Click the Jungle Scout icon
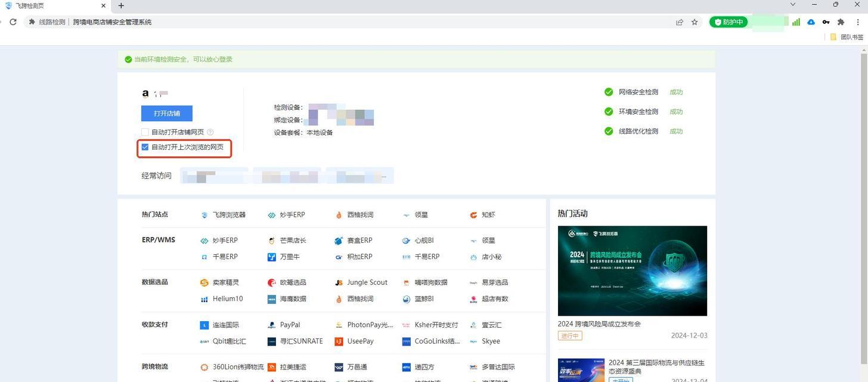The width and height of the screenshot is (868, 382). (x=339, y=282)
